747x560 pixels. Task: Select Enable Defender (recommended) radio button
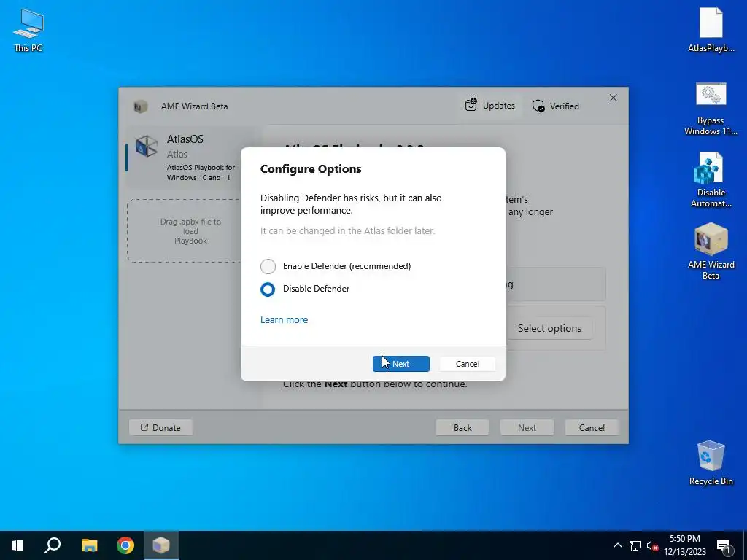[268, 266]
